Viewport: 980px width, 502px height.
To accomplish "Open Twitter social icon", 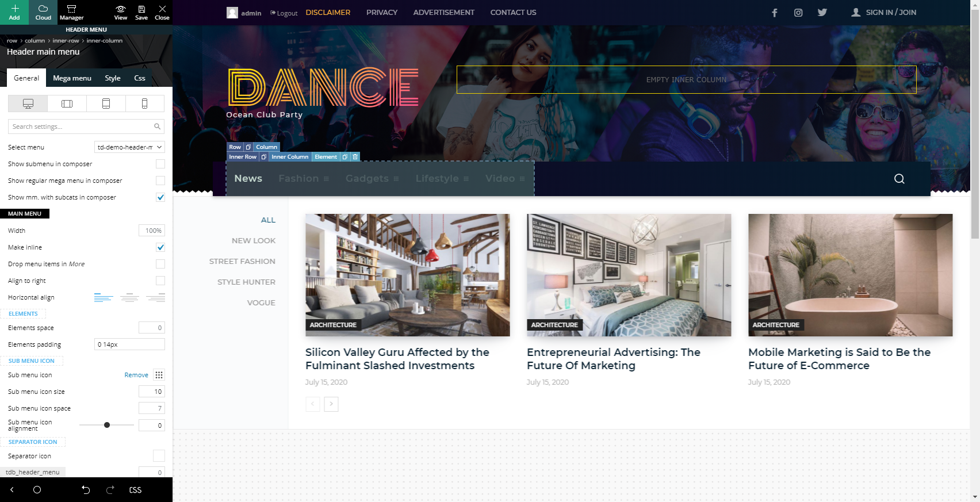I will click(822, 13).
